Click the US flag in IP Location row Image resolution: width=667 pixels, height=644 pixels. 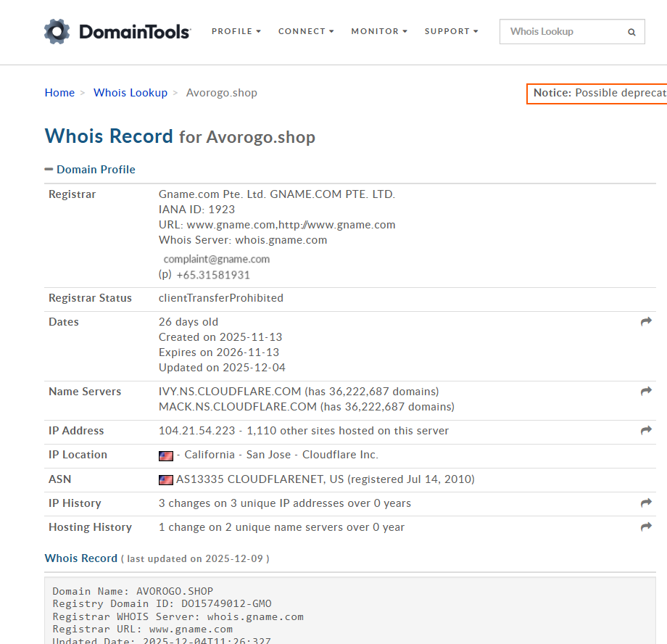[166, 455]
